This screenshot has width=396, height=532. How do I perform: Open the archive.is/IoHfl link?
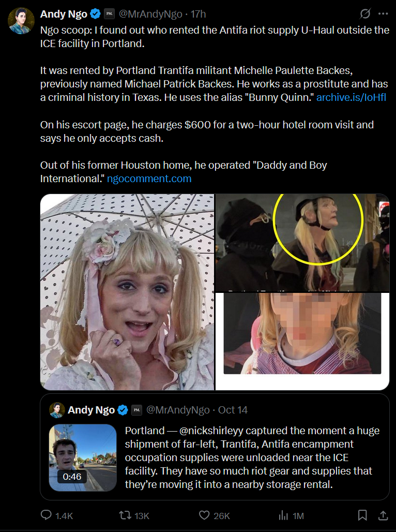tap(351, 97)
